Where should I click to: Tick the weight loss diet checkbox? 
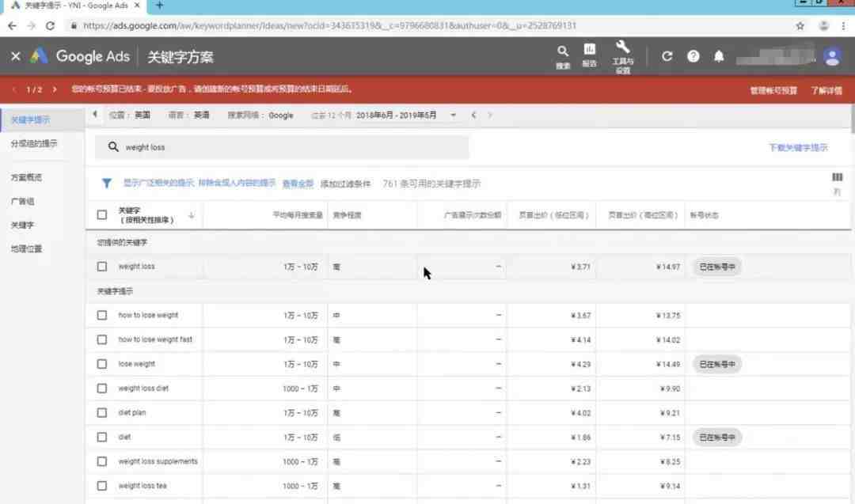pyautogui.click(x=102, y=388)
